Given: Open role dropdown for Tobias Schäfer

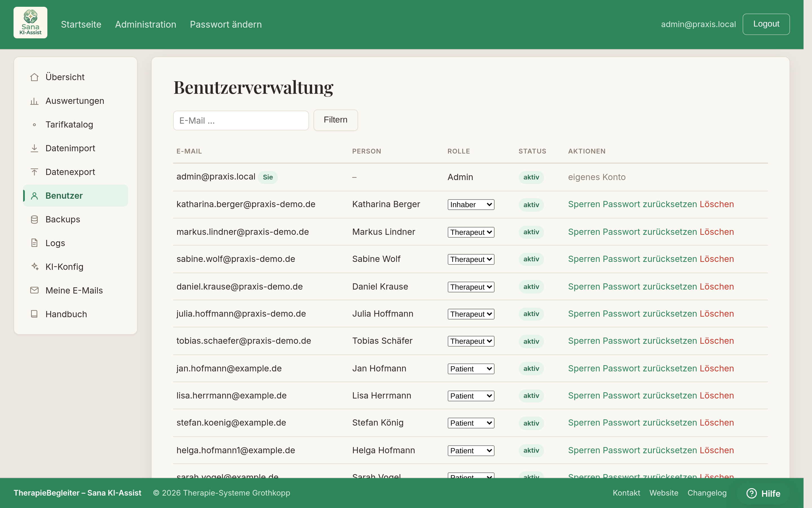Looking at the screenshot, I should pyautogui.click(x=471, y=341).
